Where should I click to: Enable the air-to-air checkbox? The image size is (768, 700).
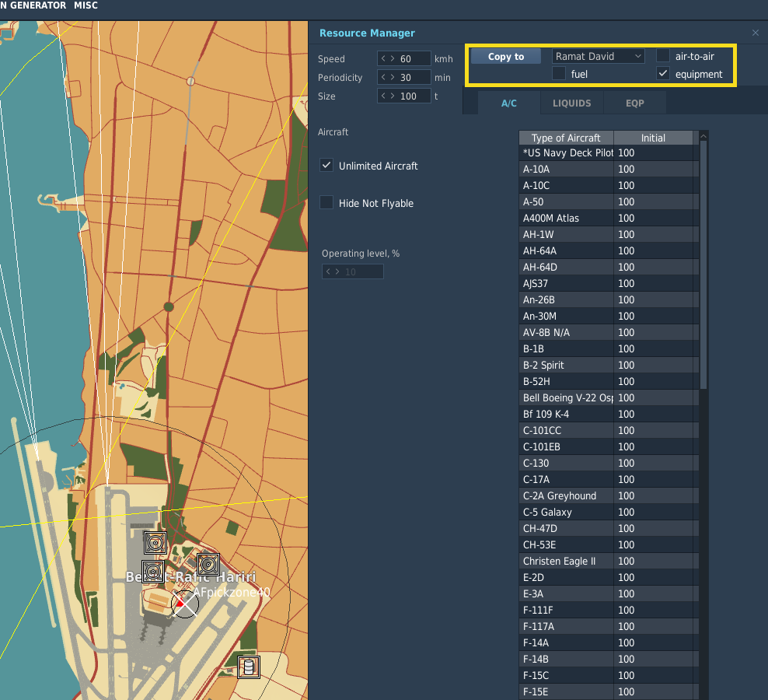(663, 55)
